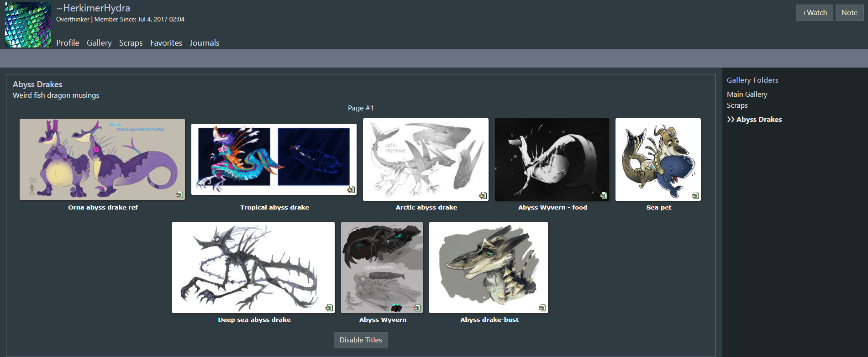This screenshot has width=868, height=357.
Task: Toggle titles off with Disable Titles
Action: coord(361,340)
